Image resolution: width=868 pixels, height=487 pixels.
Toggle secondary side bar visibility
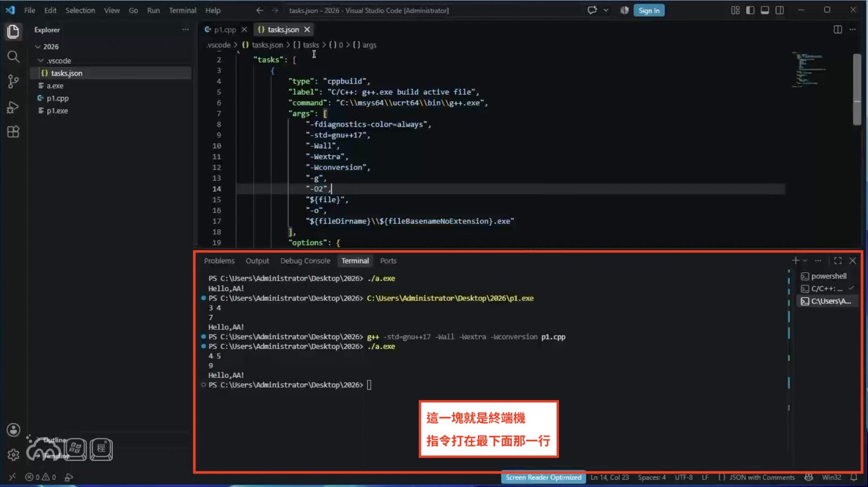click(780, 10)
